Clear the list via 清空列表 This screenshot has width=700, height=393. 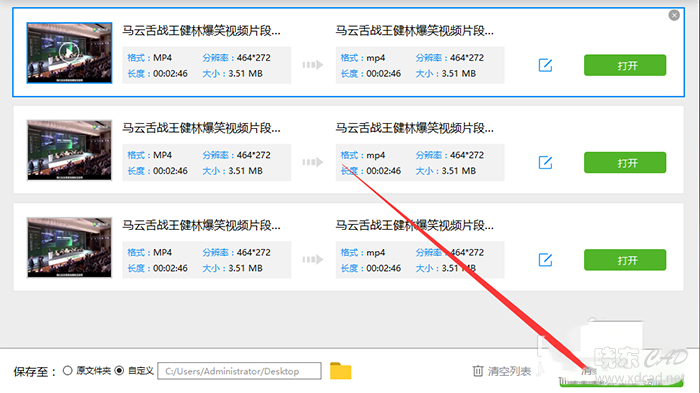509,371
